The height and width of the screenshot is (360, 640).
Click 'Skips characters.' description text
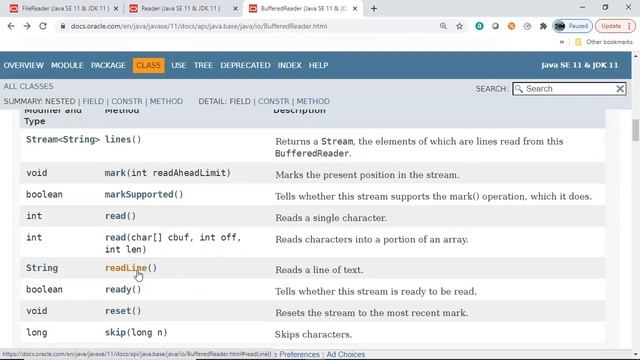click(x=313, y=334)
